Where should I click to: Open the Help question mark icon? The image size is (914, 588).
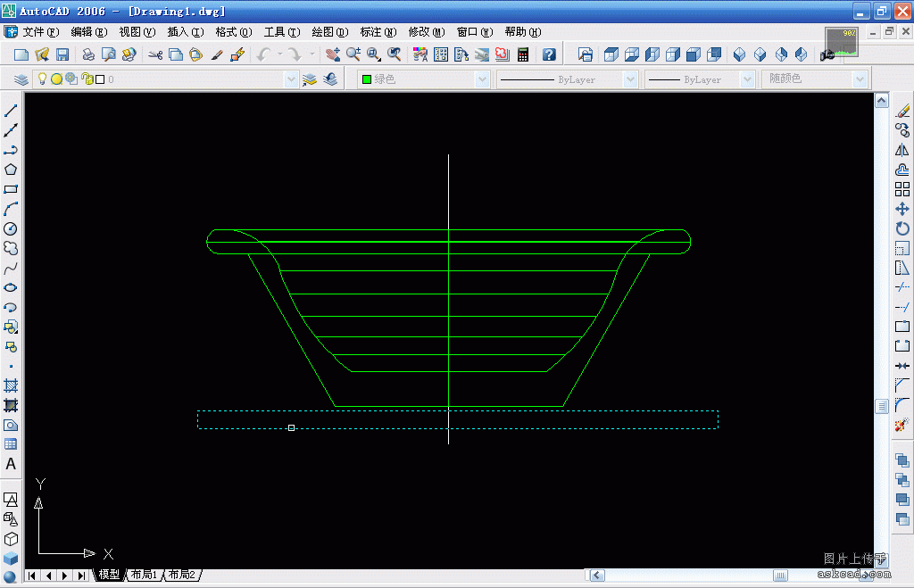pos(549,54)
